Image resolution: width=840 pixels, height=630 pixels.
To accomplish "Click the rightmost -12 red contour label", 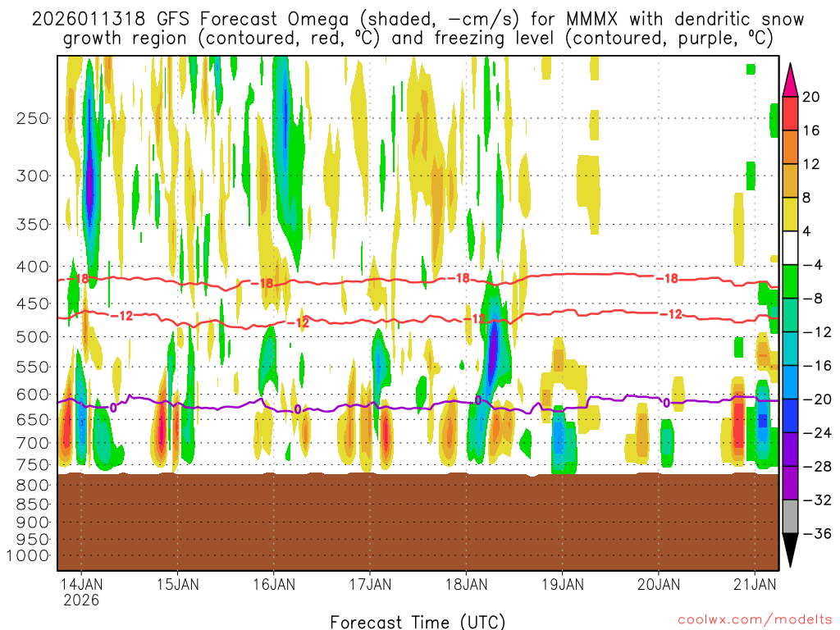I will click(673, 314).
